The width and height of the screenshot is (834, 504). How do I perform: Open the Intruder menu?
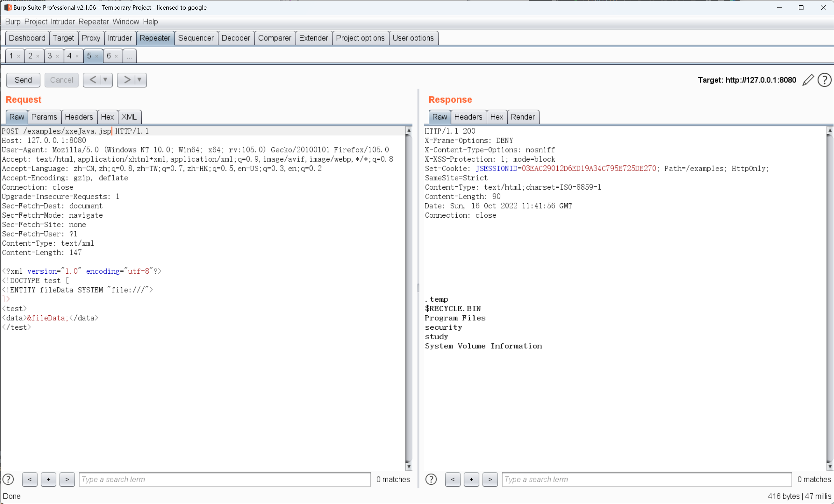(x=63, y=22)
